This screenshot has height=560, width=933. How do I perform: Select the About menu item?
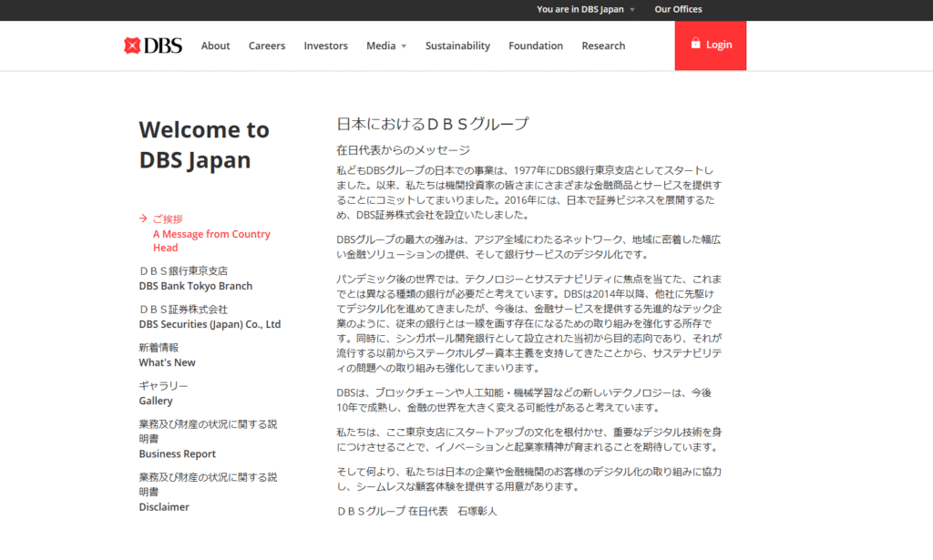coord(215,45)
